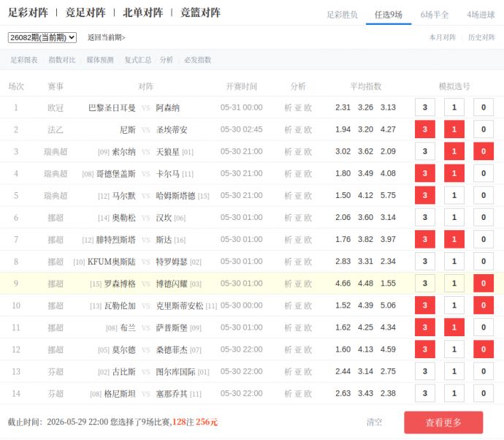
Task: Select 0 for 巴黎圣日耳曼 vs 阿森纳
Action: (484, 107)
